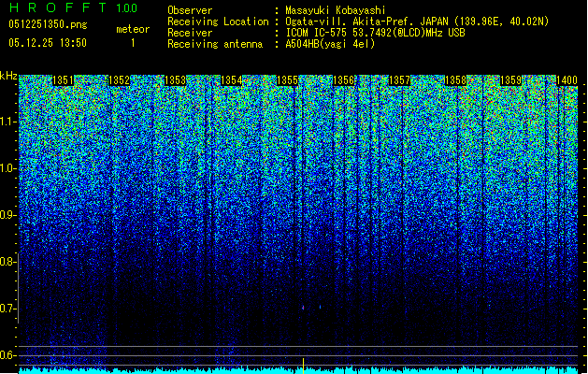The width and height of the screenshot is (588, 374).
Task: Click the 'Receiving antenna' label
Action: [215, 44]
